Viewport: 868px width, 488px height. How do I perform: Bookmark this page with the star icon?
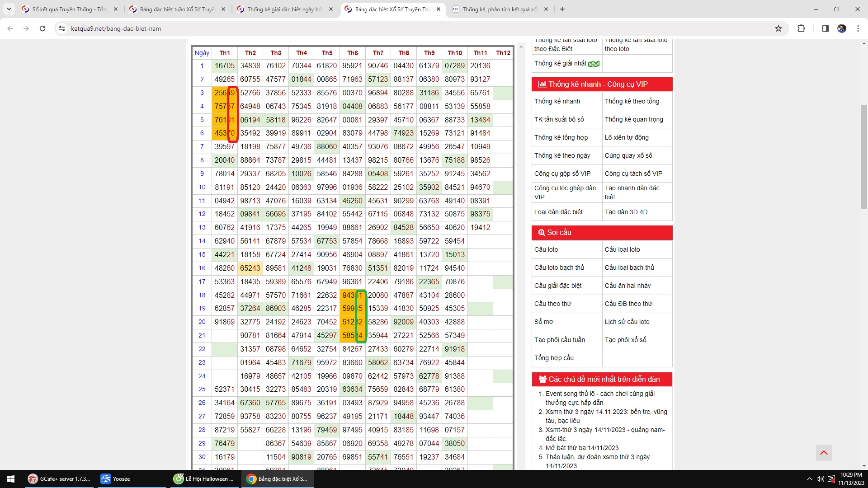pos(778,28)
